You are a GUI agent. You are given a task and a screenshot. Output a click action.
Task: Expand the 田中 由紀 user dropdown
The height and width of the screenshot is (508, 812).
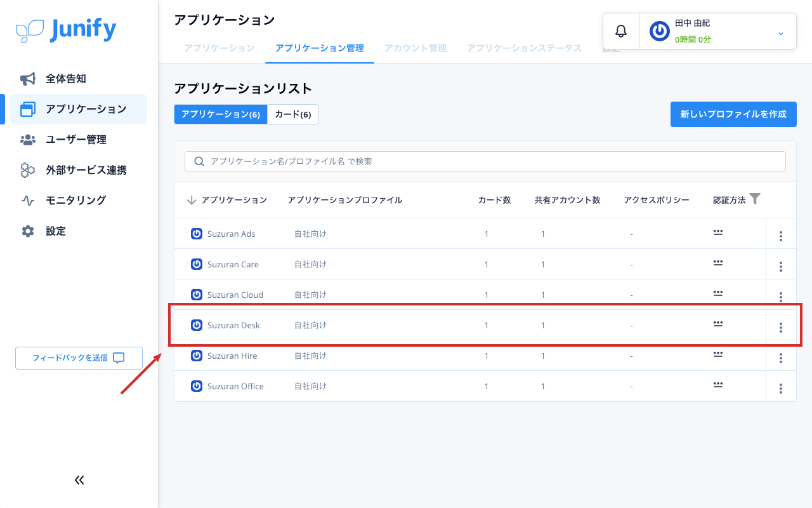[x=781, y=33]
